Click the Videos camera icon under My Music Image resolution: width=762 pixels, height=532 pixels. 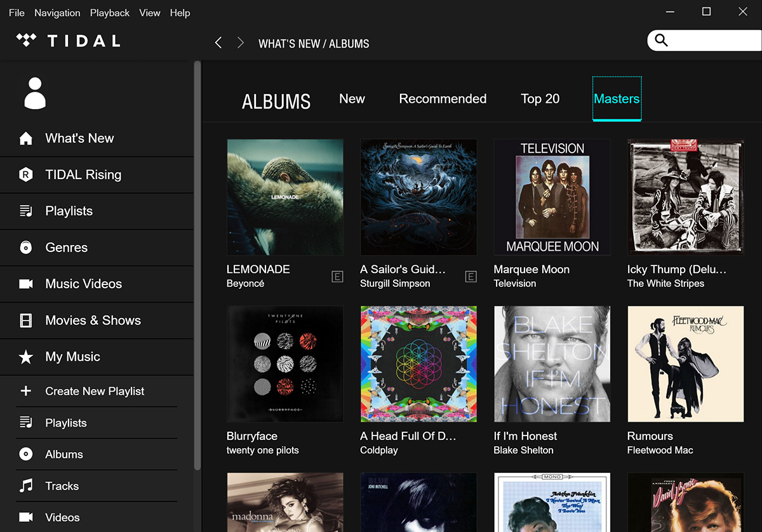tap(26, 517)
